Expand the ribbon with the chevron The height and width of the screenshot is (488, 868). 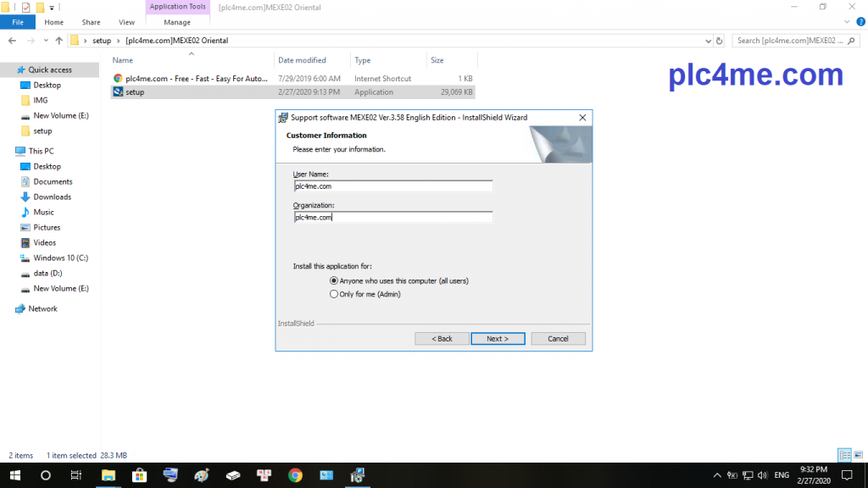849,22
